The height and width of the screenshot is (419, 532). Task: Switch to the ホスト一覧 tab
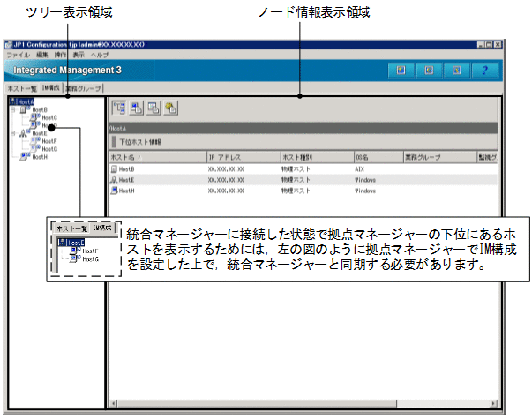[22, 88]
